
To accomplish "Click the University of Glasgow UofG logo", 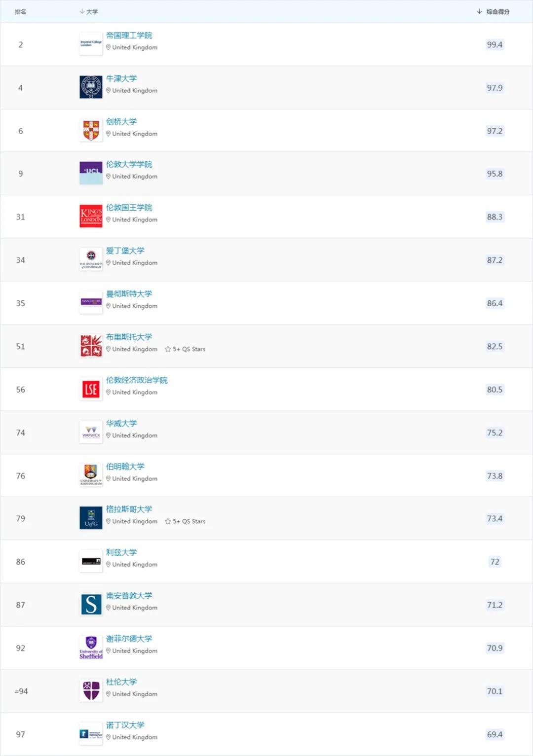I will 91,518.
